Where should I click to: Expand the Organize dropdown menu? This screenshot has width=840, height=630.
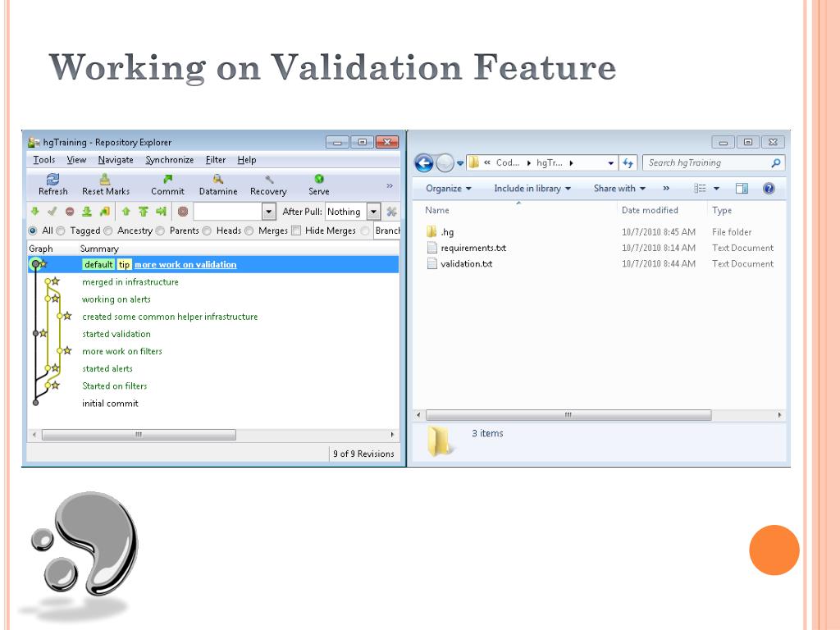[x=449, y=189]
